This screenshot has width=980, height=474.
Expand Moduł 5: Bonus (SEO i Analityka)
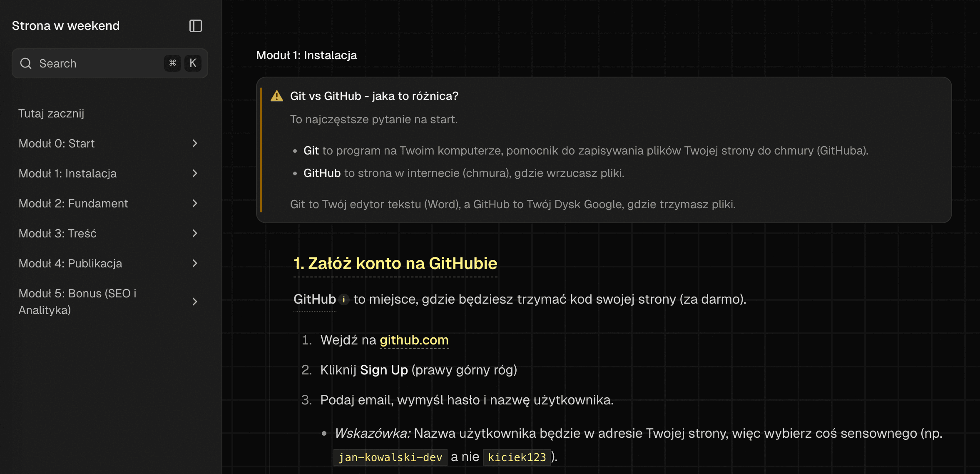point(194,301)
